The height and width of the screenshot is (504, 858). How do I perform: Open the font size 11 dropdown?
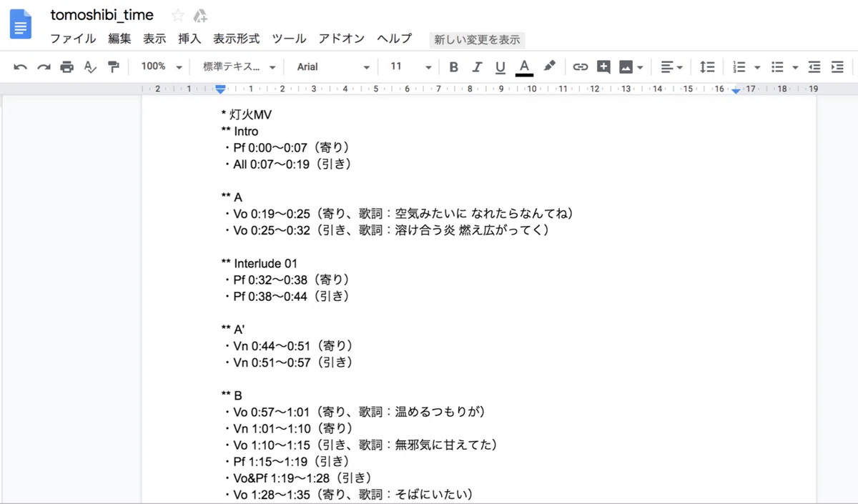pyautogui.click(x=410, y=66)
